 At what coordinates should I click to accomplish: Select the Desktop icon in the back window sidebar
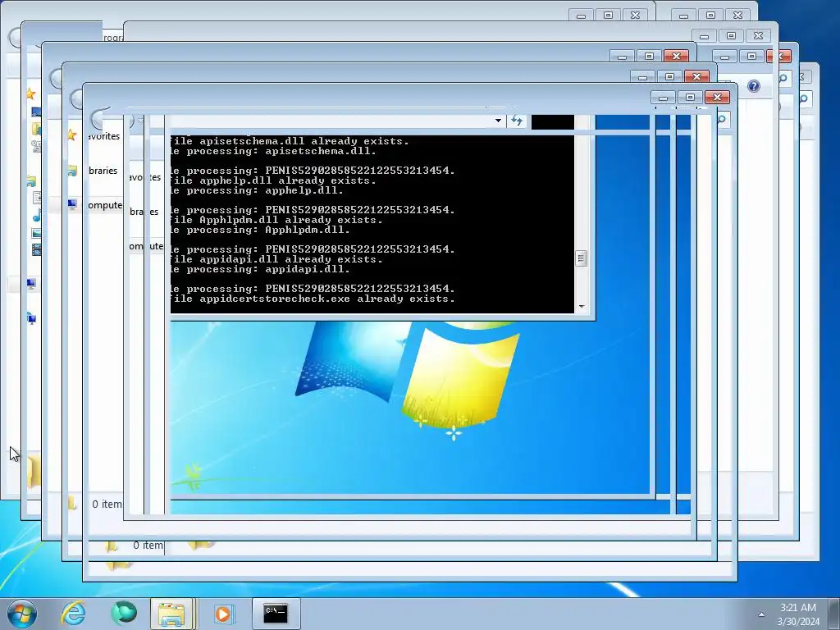(36, 112)
